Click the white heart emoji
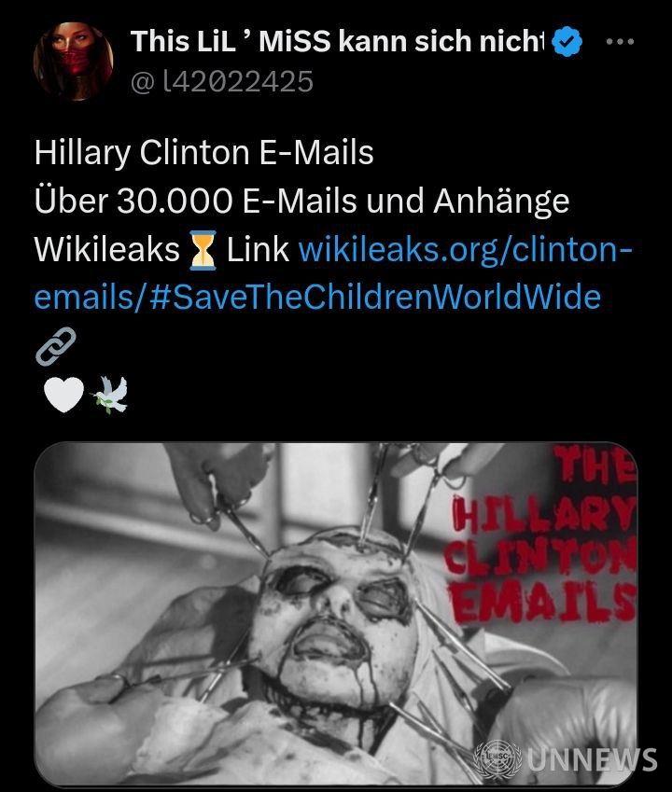672x792 pixels. tap(63, 395)
